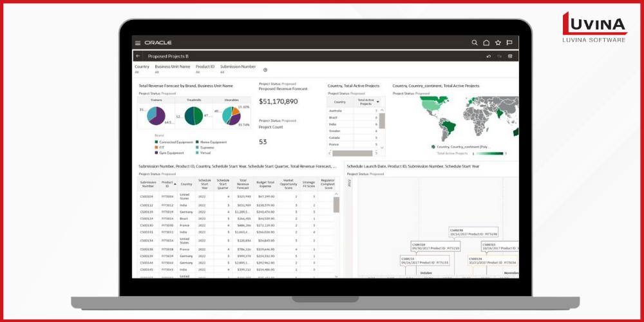Viewport: 644px width, 322px height.
Task: Click the Luvina Software logo
Action: (x=594, y=26)
